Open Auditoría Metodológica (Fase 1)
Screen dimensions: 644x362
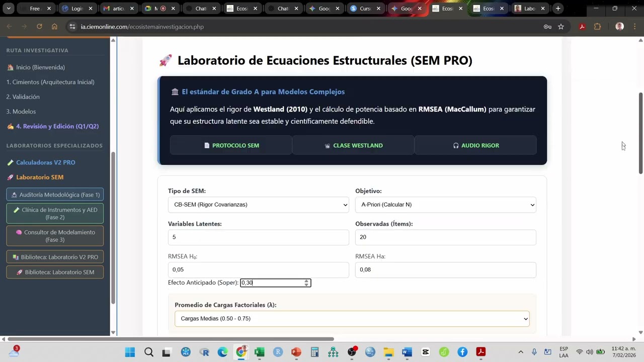click(55, 195)
